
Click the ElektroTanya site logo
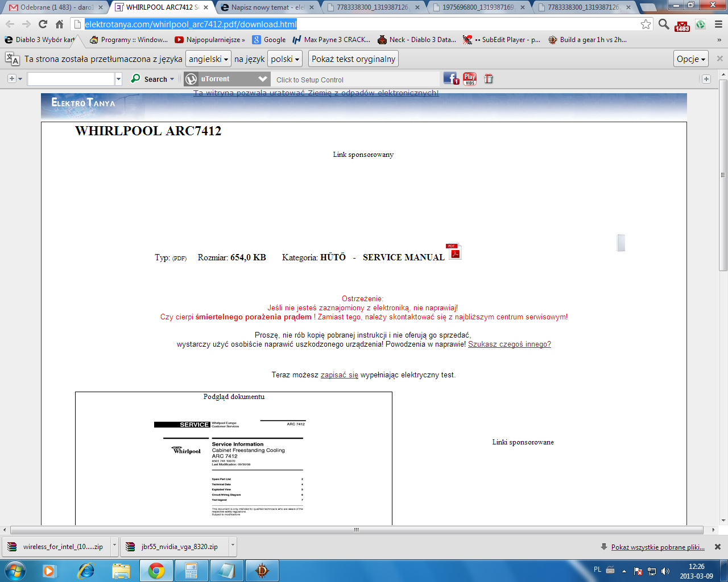[x=84, y=103]
